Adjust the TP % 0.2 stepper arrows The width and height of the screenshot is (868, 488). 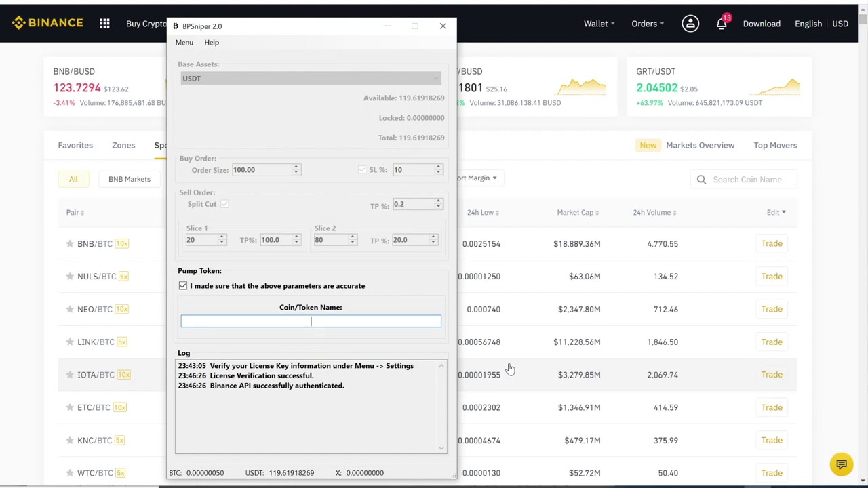pos(438,204)
